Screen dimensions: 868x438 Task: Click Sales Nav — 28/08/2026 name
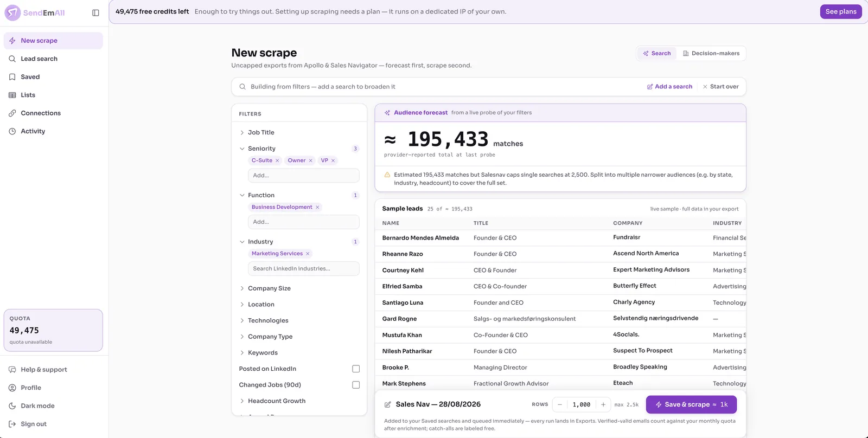438,404
